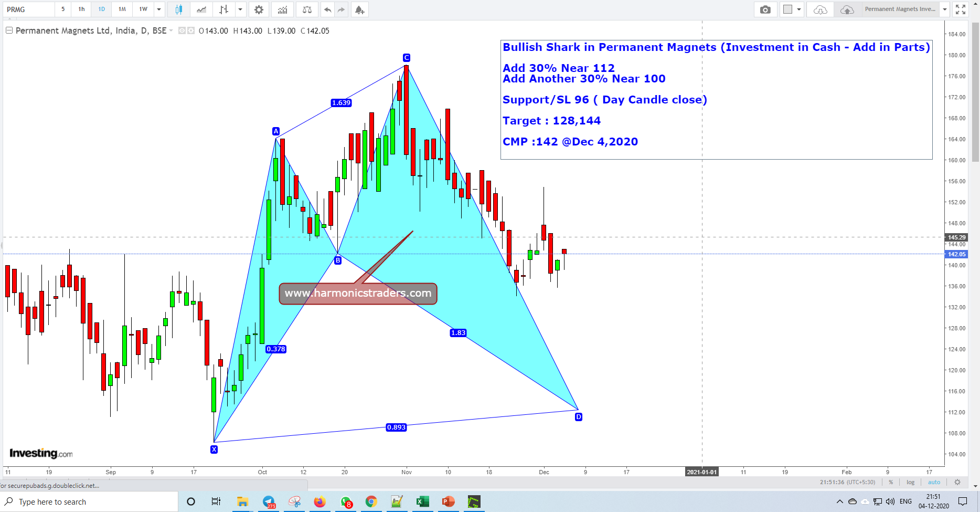
Task: Toggle auto scale mode
Action: click(x=934, y=482)
